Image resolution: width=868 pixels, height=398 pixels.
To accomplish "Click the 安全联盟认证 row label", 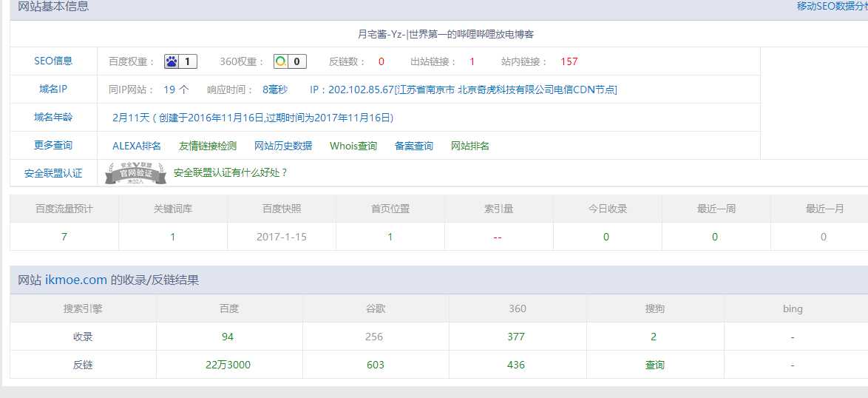I will click(53, 173).
